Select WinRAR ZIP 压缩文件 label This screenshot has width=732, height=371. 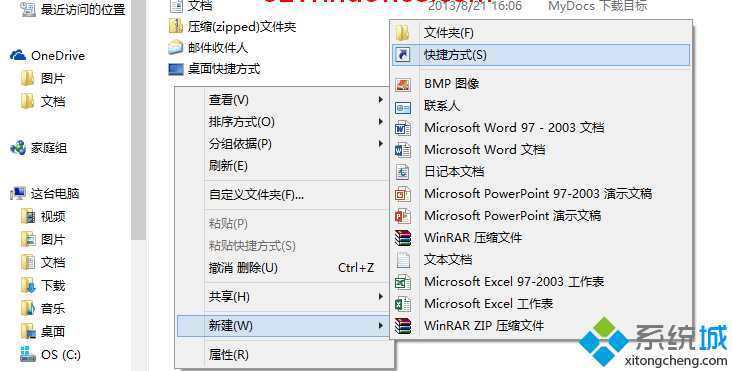tap(484, 326)
